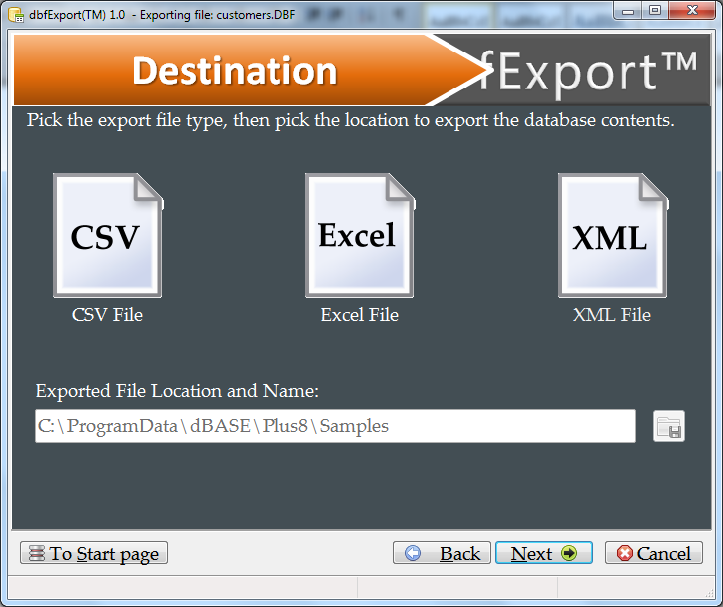Click the 'Excel File' label
Image resolution: width=723 pixels, height=607 pixels.
coord(360,315)
